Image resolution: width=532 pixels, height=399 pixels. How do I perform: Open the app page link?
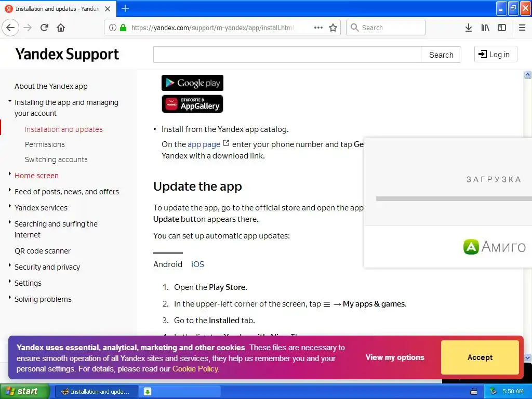204,144
